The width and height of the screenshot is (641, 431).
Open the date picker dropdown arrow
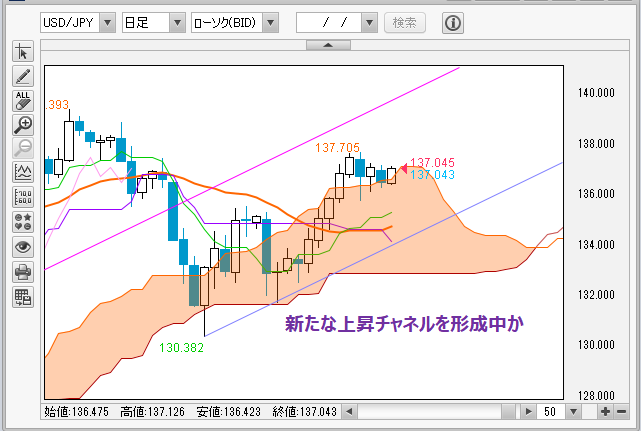point(369,22)
